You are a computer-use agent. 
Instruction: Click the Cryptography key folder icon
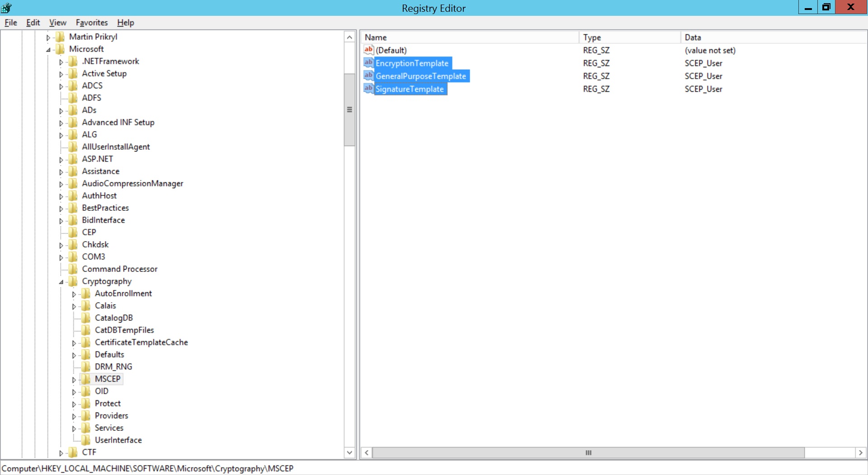74,281
